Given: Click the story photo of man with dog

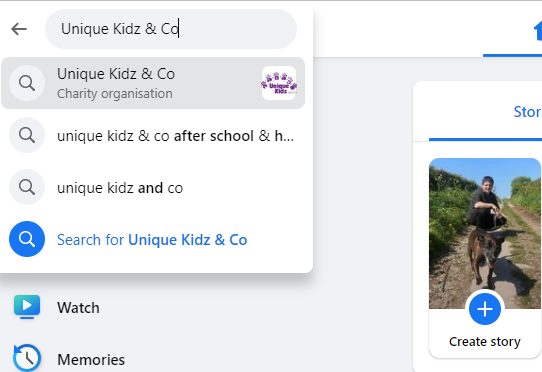Looking at the screenshot, I should 485,233.
